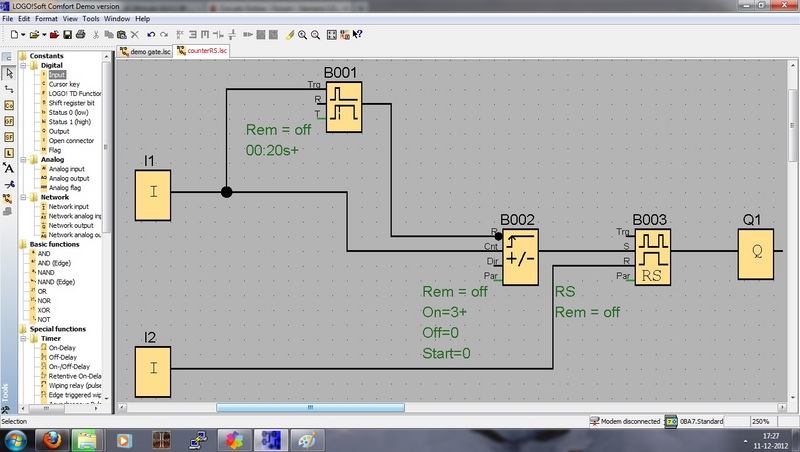Click the New file icon

14,35
